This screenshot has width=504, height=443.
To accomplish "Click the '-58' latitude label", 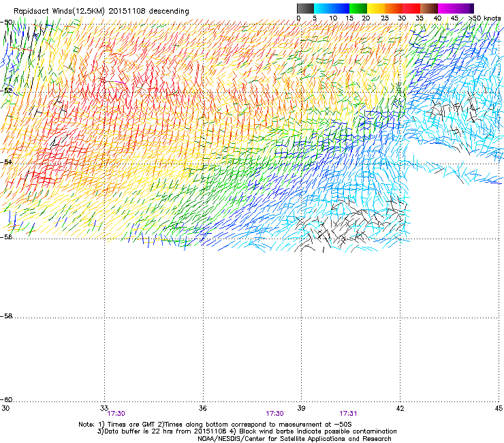I will [x=6, y=316].
